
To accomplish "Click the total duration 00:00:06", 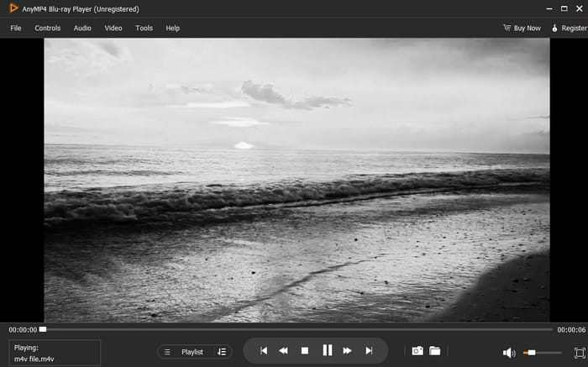I will (571, 330).
